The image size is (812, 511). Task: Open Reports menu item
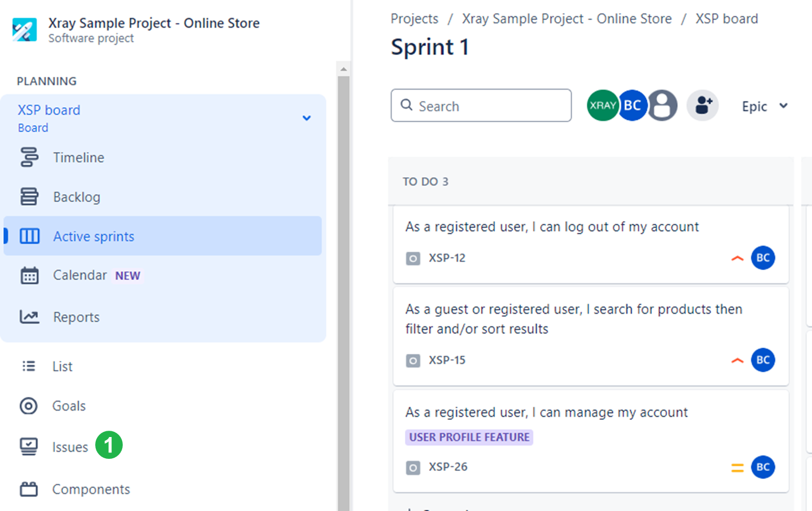tap(163, 317)
